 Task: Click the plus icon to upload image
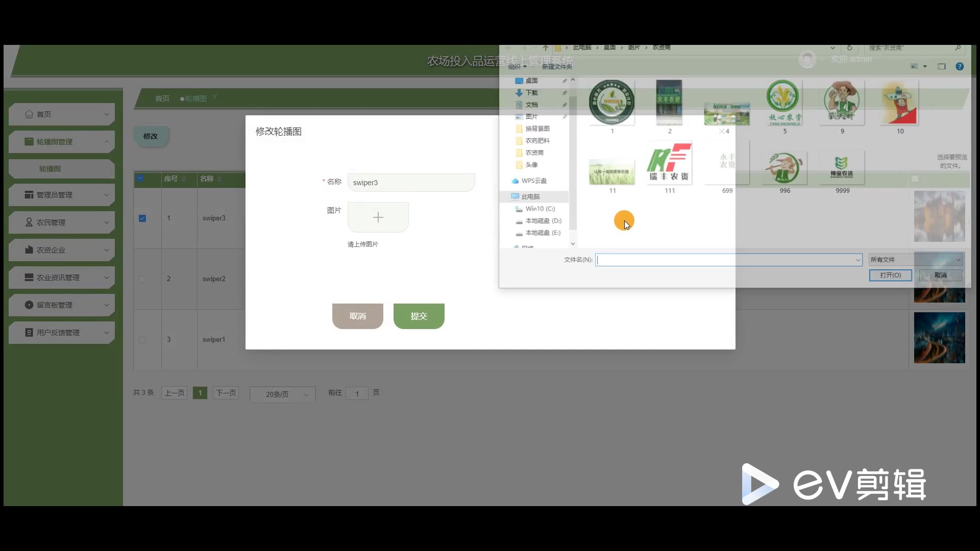[x=378, y=218]
